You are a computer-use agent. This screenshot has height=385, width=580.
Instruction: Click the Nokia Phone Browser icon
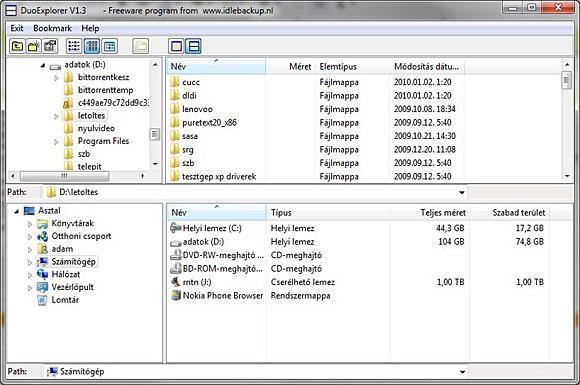[175, 295]
